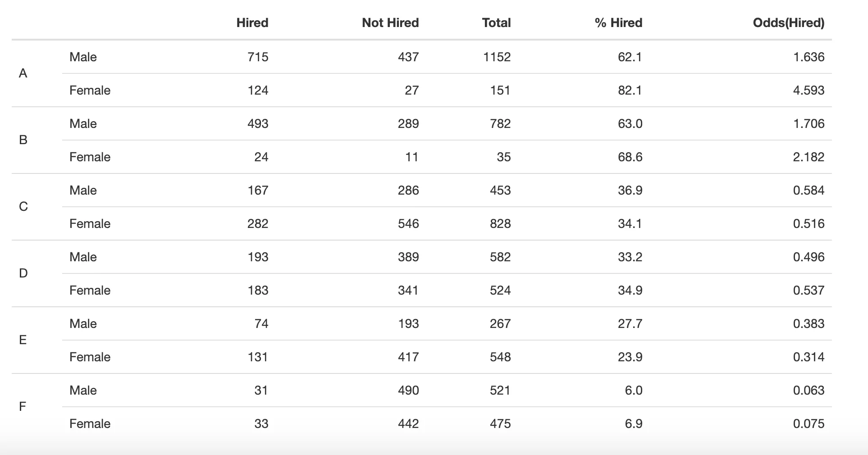
Task: Select the odds value 0.314
Action: click(809, 357)
